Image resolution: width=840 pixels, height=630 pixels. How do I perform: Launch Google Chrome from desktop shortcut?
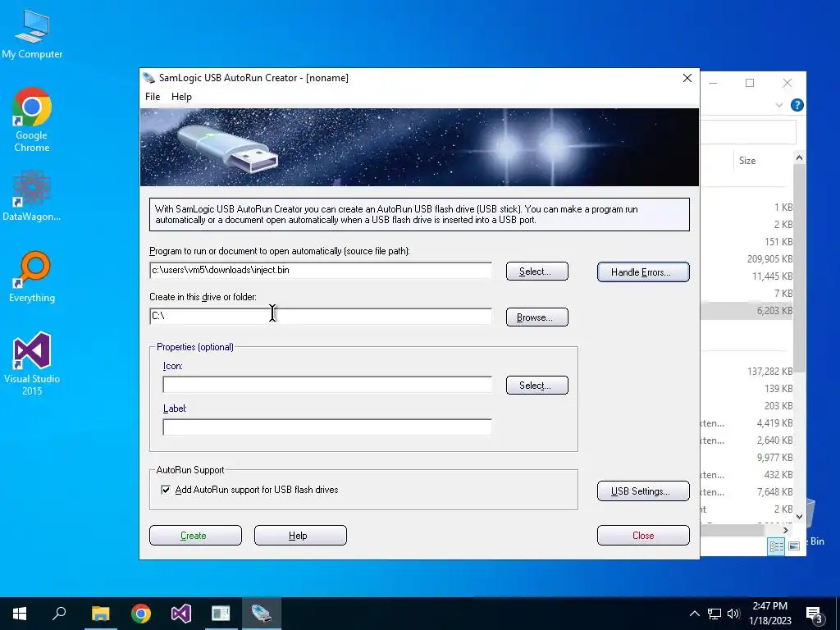coord(32,120)
